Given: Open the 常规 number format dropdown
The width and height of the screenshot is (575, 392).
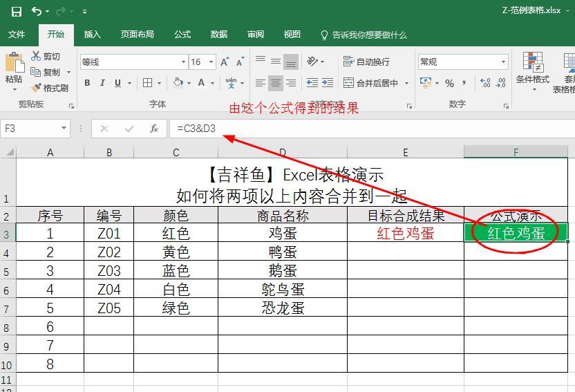Looking at the screenshot, I should (x=504, y=62).
